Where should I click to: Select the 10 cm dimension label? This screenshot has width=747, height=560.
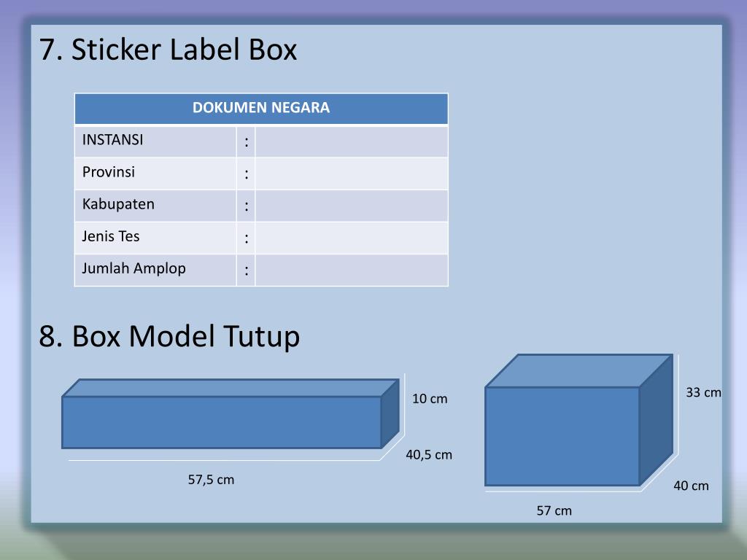tap(428, 399)
